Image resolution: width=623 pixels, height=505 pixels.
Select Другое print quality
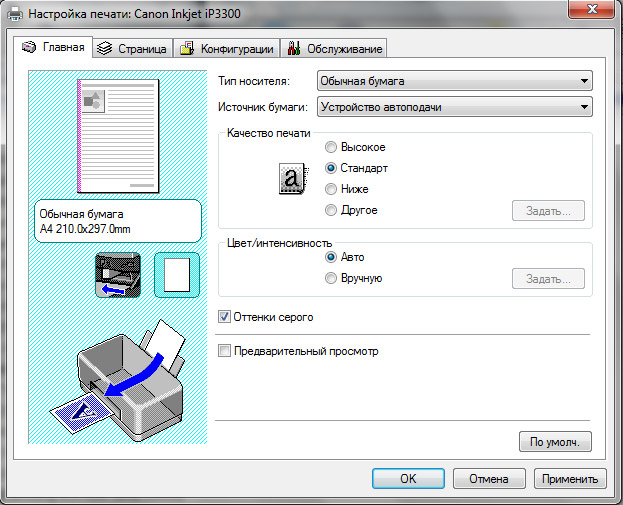click(x=351, y=210)
